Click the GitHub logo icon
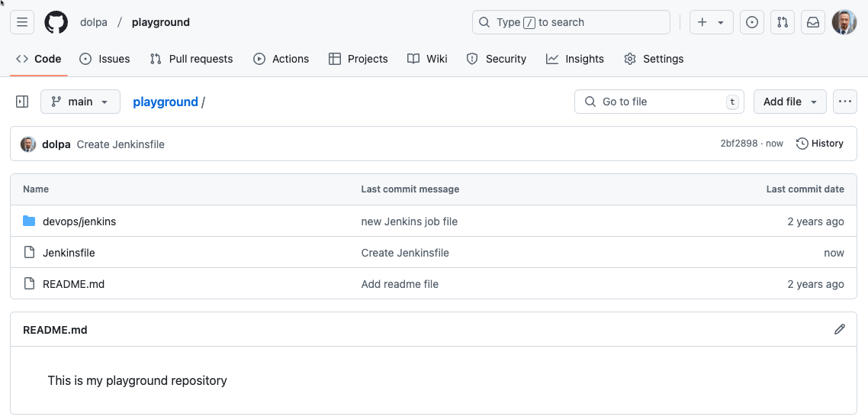 [x=56, y=22]
